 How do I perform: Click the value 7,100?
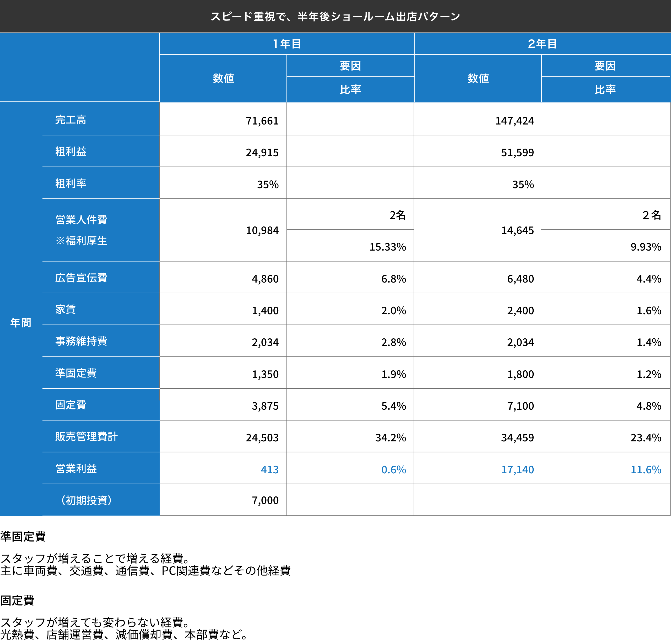(520, 406)
